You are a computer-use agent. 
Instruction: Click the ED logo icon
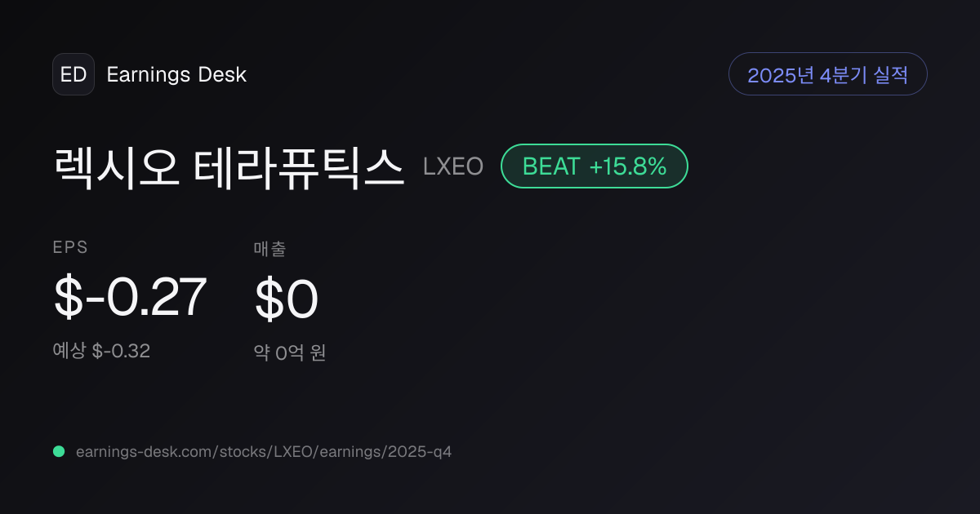73,74
